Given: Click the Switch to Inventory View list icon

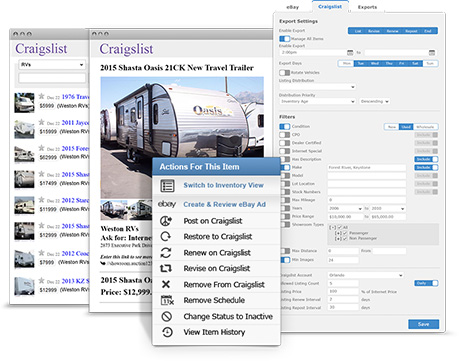Looking at the screenshot, I should [x=167, y=186].
